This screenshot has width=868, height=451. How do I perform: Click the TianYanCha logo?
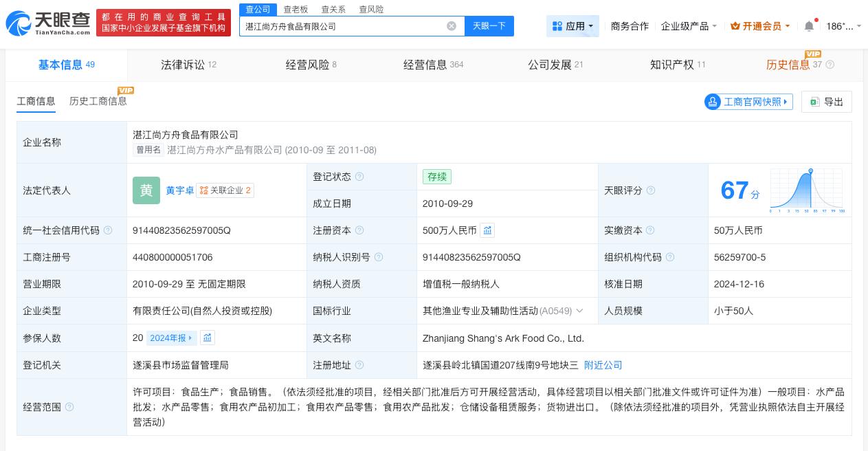tap(47, 24)
